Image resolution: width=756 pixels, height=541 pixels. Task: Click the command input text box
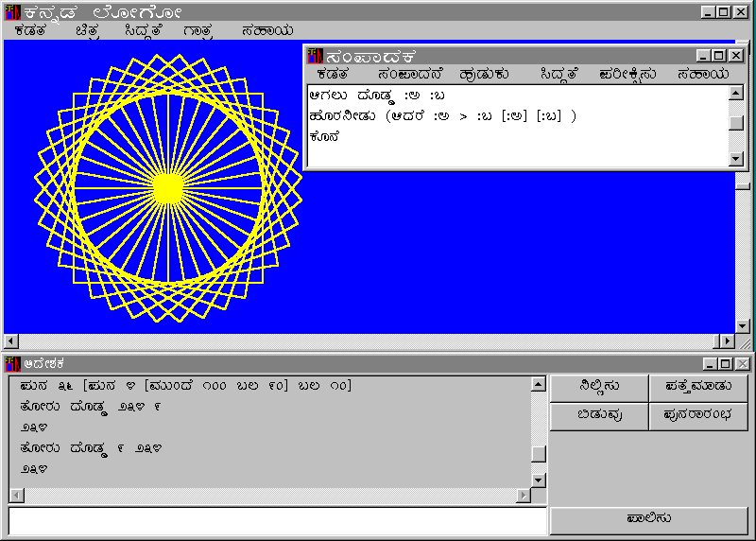pos(277,520)
